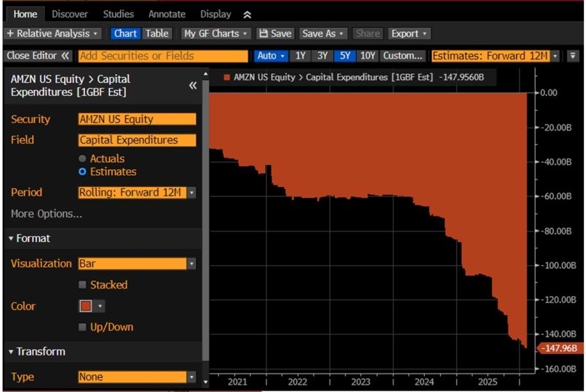Screen dimensions: 586x392
Task: Click the 10Y time range button
Action: [368, 56]
